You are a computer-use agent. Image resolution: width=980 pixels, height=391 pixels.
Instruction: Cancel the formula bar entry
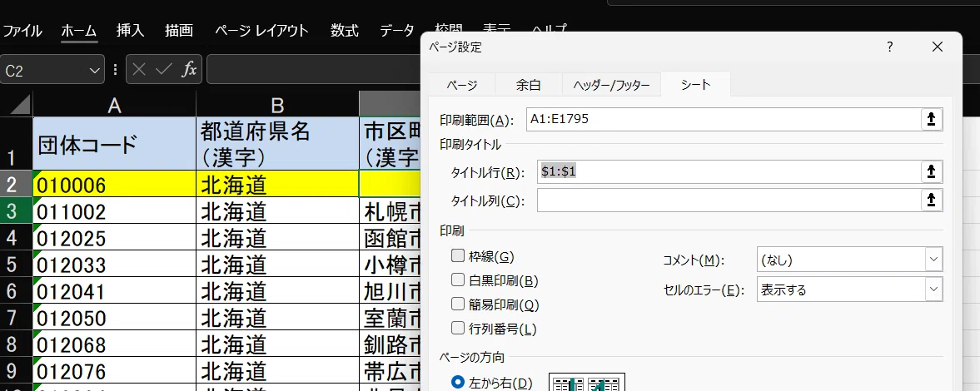(139, 69)
